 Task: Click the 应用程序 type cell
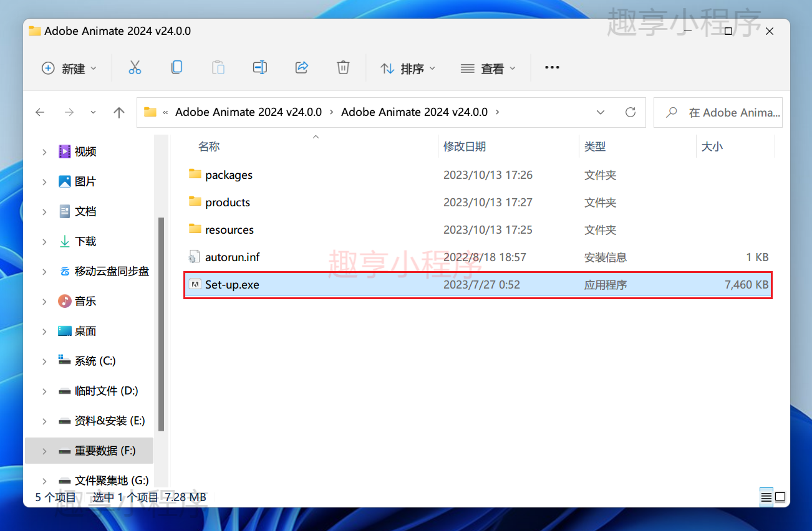pos(606,285)
